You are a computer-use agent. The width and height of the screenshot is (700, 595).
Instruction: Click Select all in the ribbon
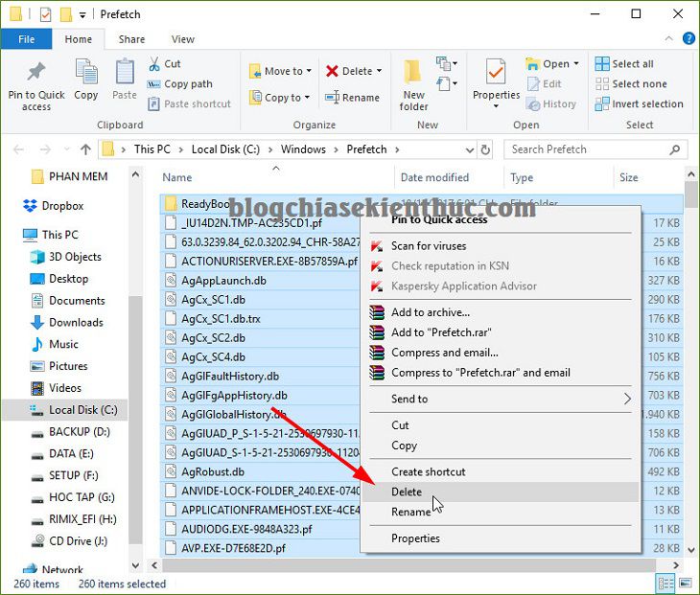(624, 64)
